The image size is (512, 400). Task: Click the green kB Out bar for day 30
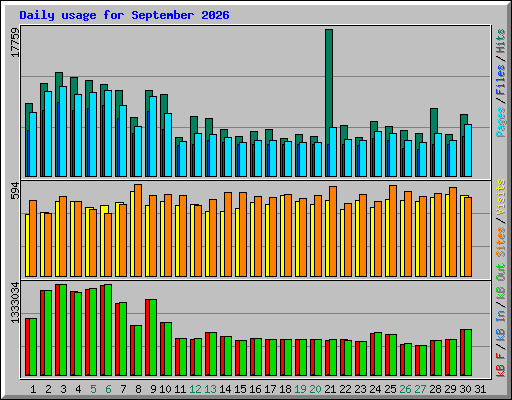468,352
